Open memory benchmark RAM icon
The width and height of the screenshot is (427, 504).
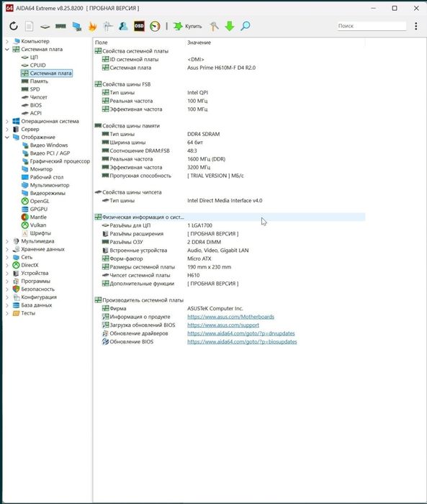click(60, 26)
